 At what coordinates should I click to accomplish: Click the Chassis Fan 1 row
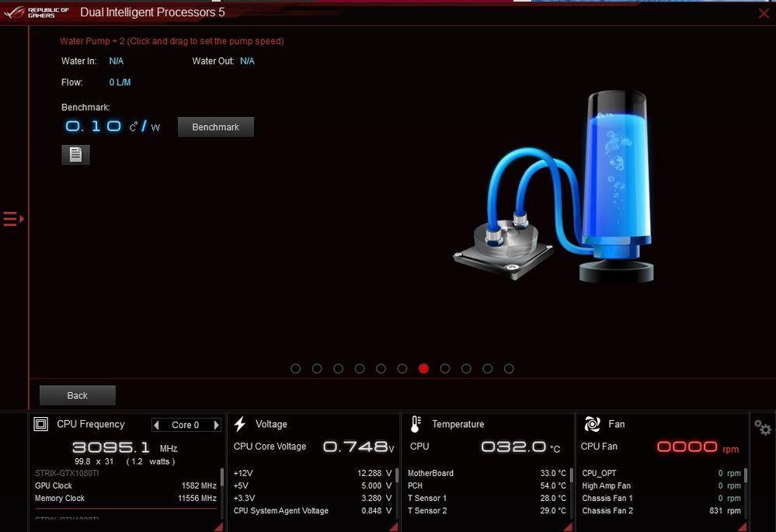pyautogui.click(x=661, y=499)
